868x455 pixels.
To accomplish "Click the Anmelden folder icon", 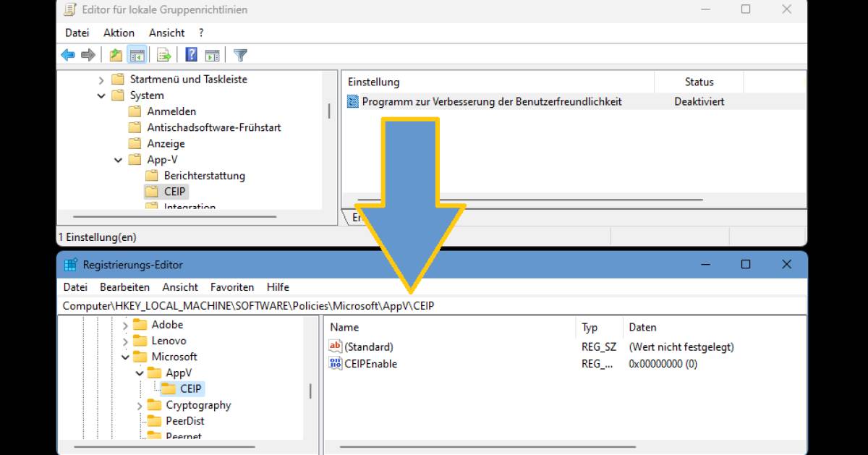I will pyautogui.click(x=135, y=111).
